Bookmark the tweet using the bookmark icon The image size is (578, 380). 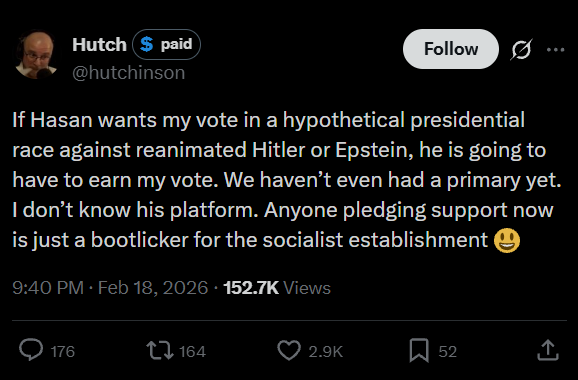tap(419, 350)
